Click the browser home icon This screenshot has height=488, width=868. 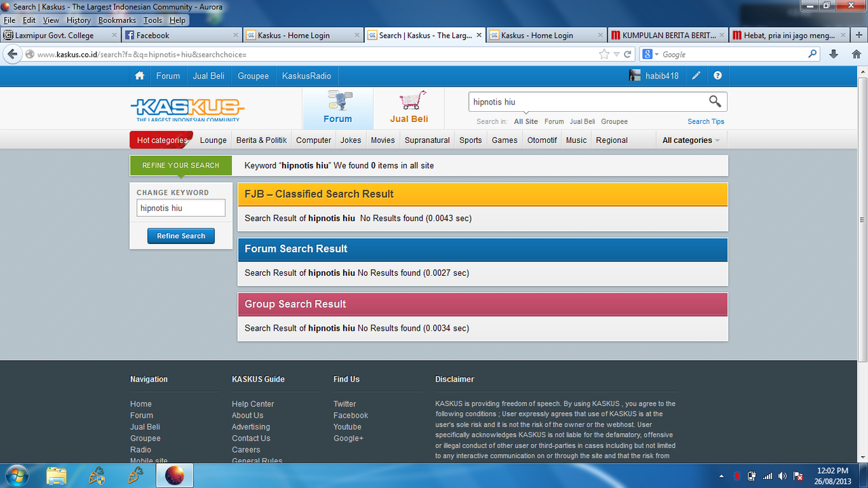pyautogui.click(x=856, y=54)
